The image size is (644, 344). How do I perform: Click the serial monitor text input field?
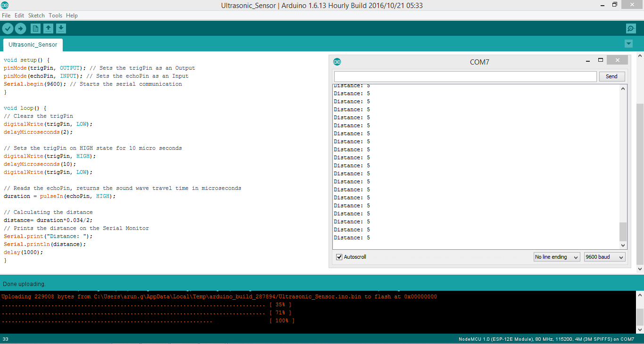pos(465,76)
